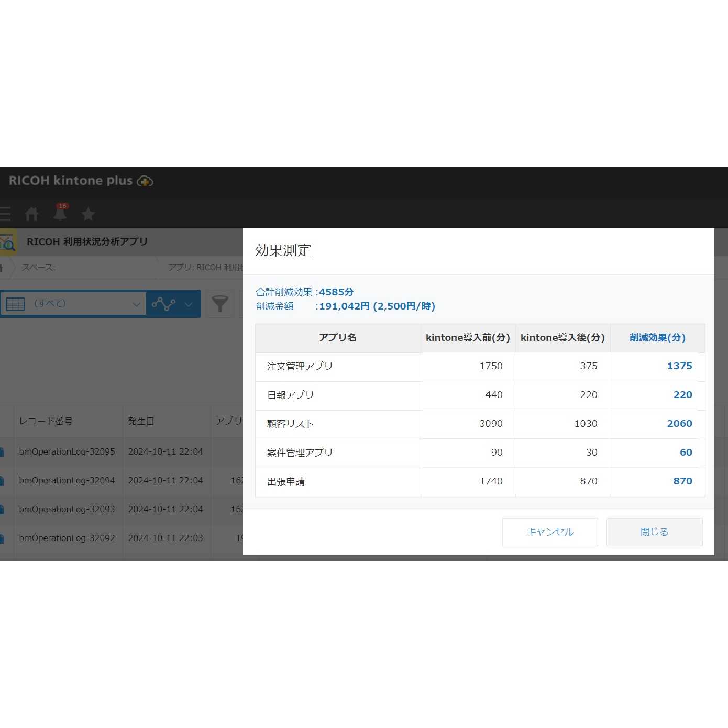Open the favorites star icon

[89, 214]
